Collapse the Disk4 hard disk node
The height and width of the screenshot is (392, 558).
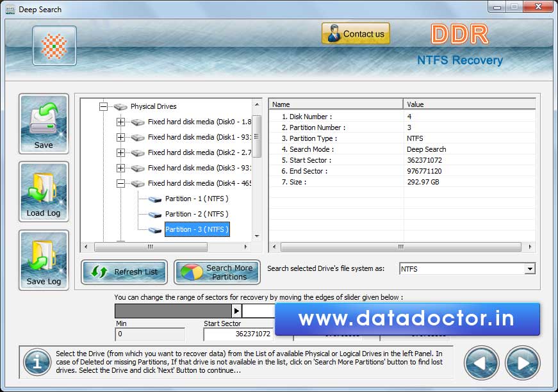(x=120, y=184)
